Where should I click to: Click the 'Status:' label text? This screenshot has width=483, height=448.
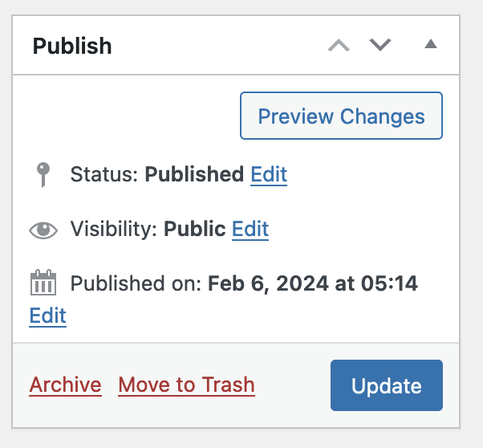coord(105,174)
